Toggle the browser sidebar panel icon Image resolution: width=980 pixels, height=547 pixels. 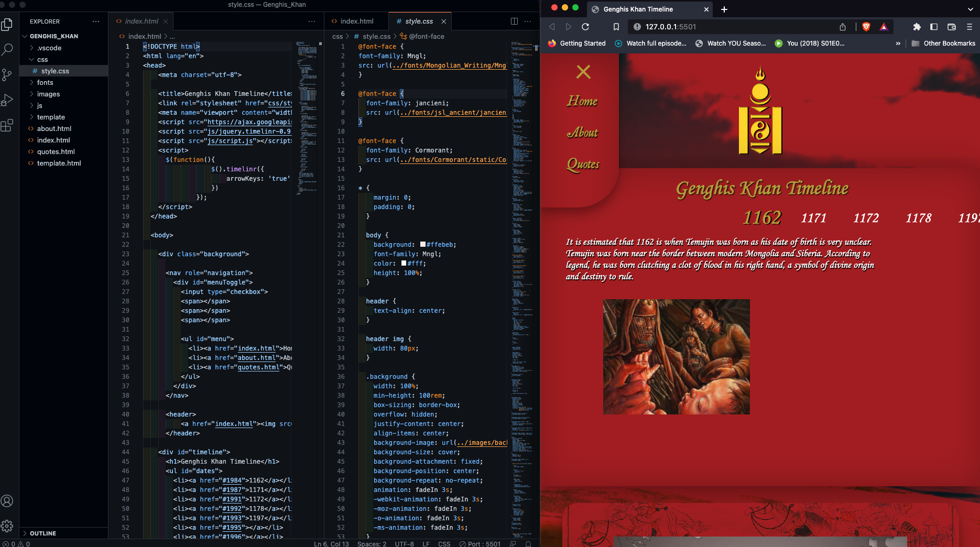[x=934, y=27]
